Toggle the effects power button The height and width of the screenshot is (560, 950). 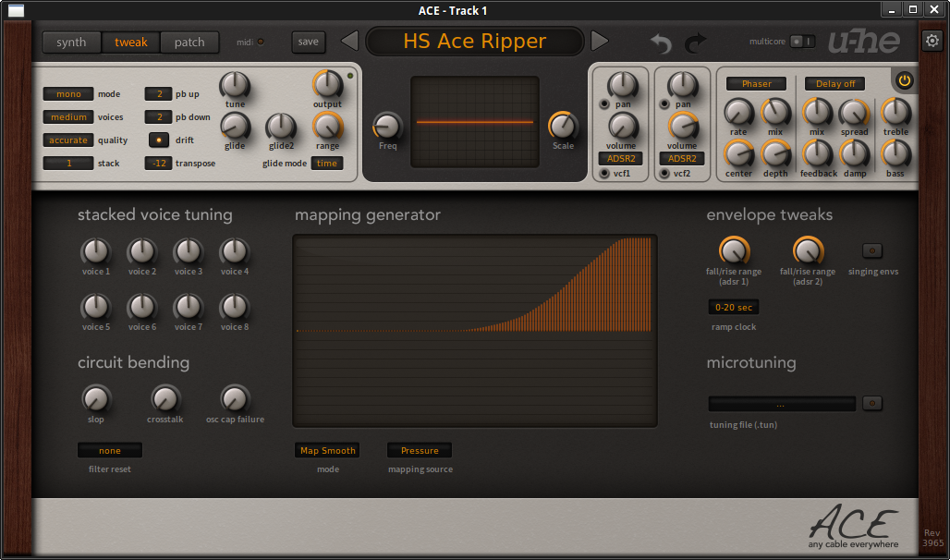coord(904,80)
